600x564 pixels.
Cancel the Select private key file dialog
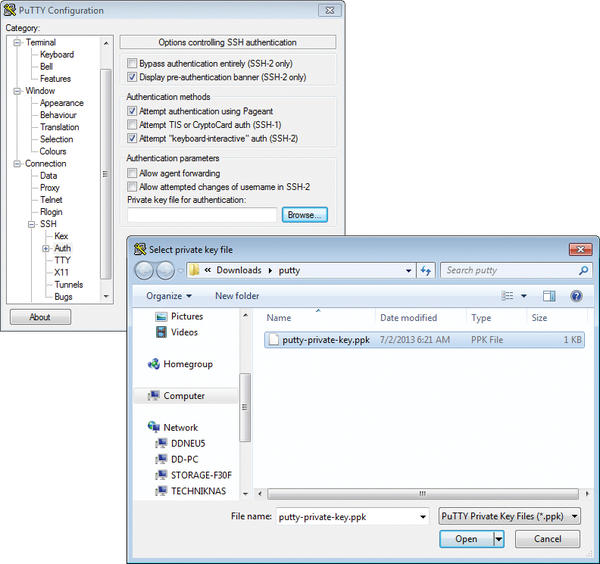[547, 539]
